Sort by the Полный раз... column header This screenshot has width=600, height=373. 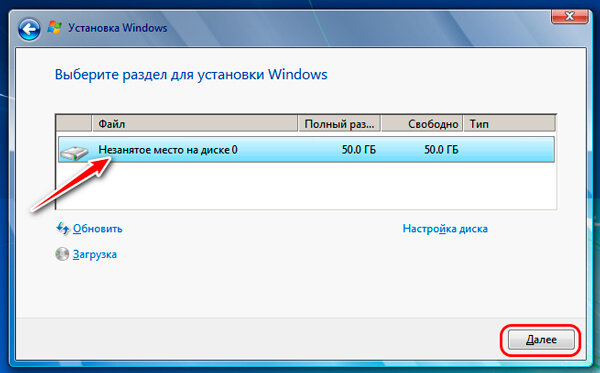(x=339, y=124)
